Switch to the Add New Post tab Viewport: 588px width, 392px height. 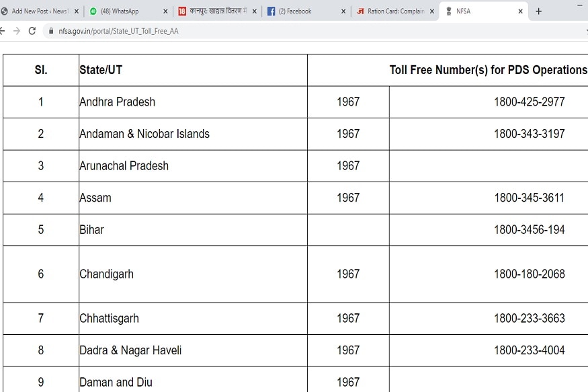click(x=39, y=11)
